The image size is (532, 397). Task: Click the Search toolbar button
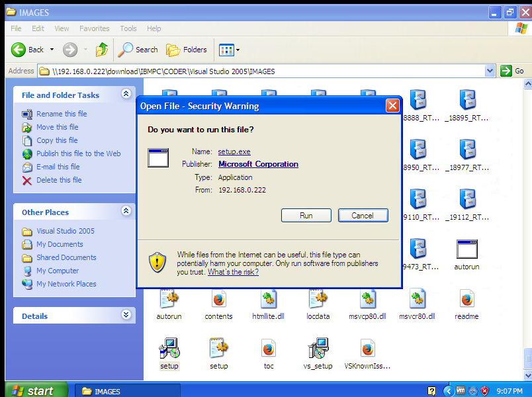138,50
